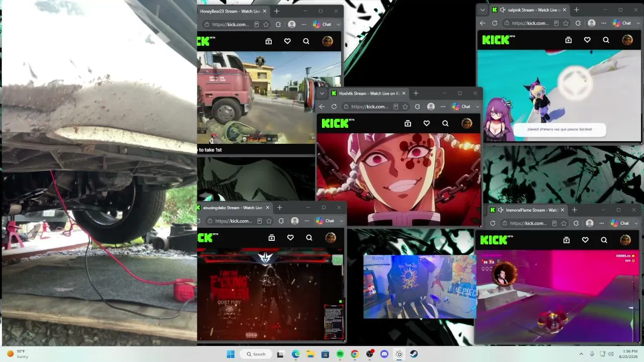644x362 pixels.
Task: Expand Chat dropdown arrow in Hosh4k window
Action: tap(477, 107)
